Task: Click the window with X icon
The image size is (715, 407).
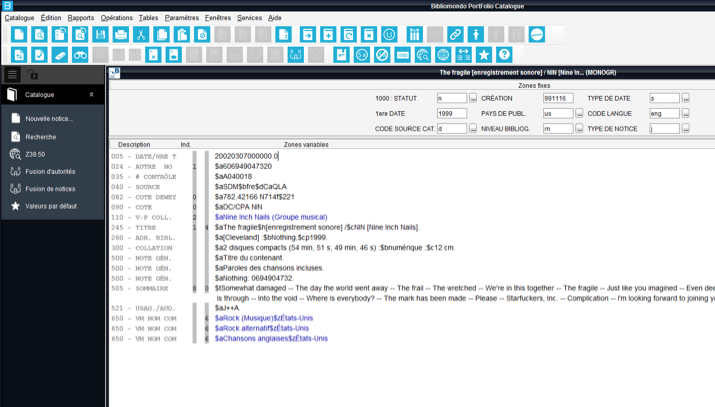Action: (369, 34)
